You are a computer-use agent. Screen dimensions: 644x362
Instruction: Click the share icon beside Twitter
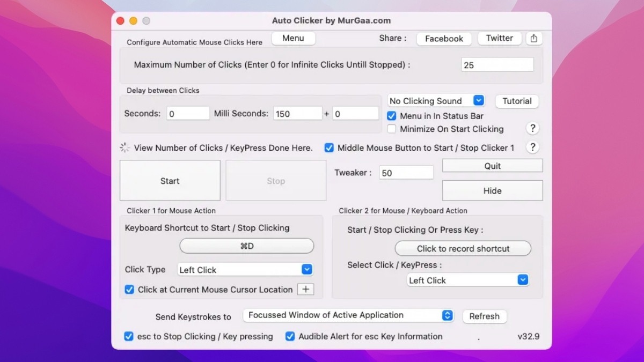[x=533, y=39]
